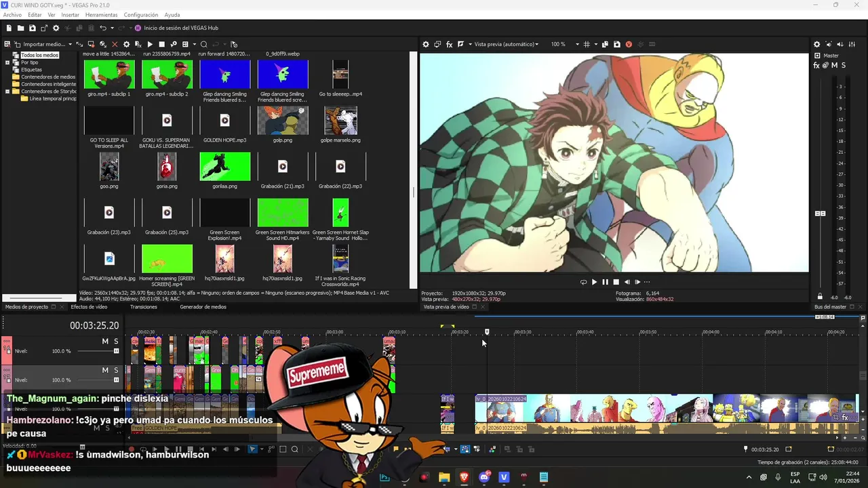Image resolution: width=868 pixels, height=488 pixels.
Task: Stop media preview in project media
Action: click(x=161, y=44)
